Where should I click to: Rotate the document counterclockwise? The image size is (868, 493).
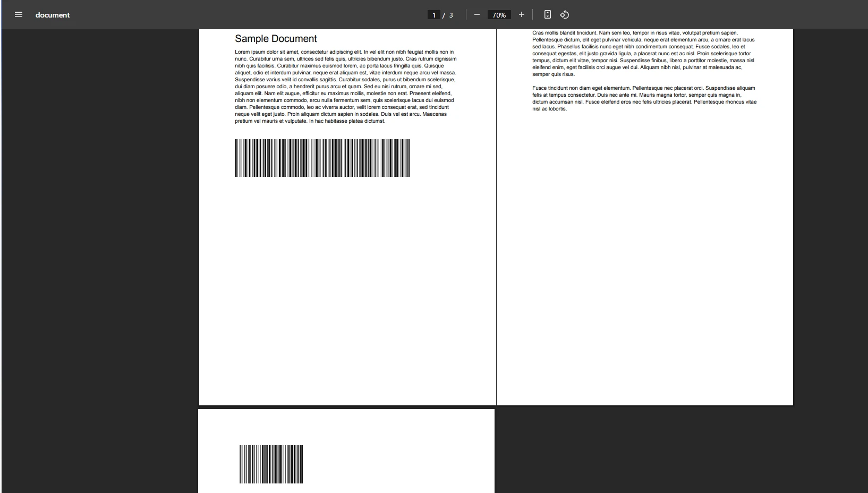pyautogui.click(x=564, y=15)
